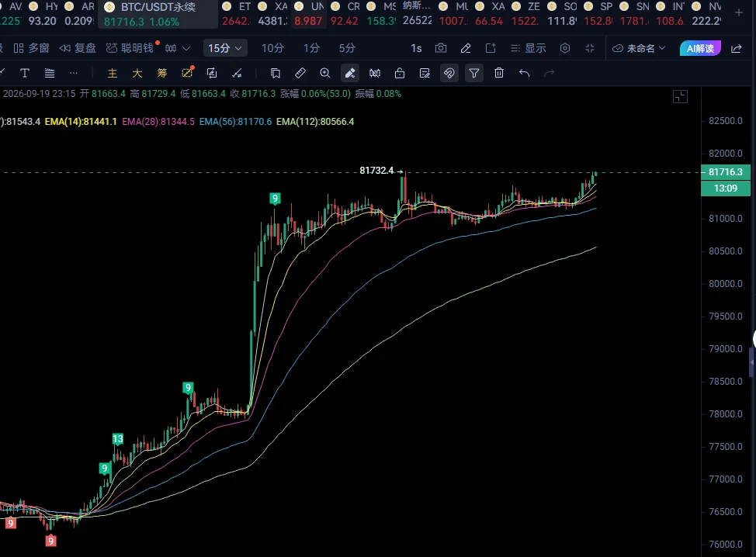Select the HY ticker tab

click(x=43, y=14)
